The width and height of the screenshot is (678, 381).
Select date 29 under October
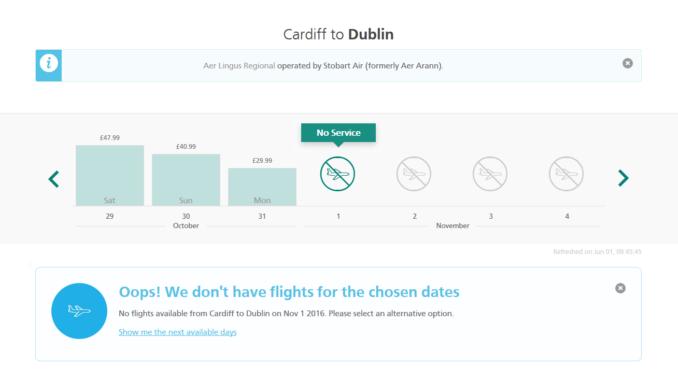point(110,216)
